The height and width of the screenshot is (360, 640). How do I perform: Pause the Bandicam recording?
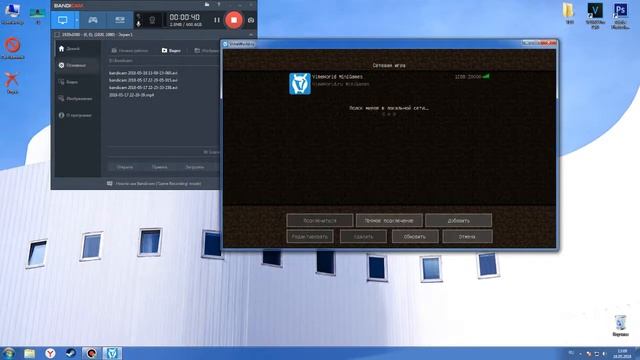coord(217,20)
